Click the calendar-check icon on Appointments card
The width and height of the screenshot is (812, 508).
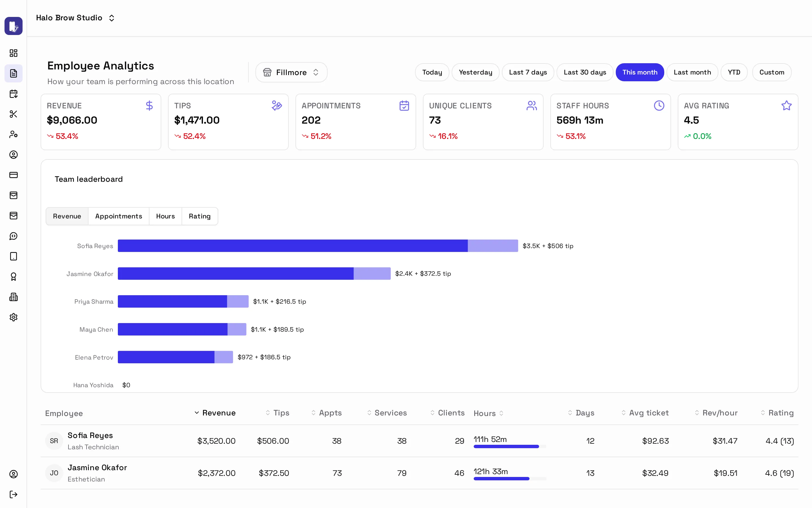pyautogui.click(x=404, y=106)
